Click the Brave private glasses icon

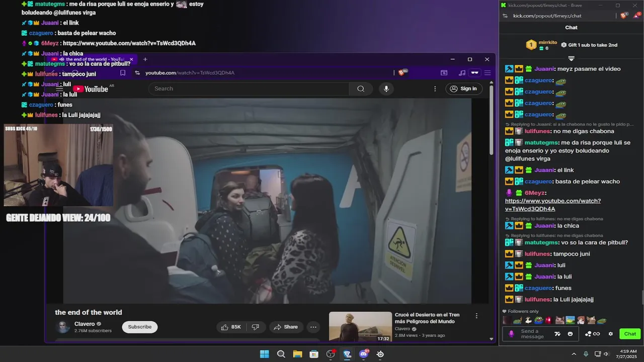click(474, 73)
